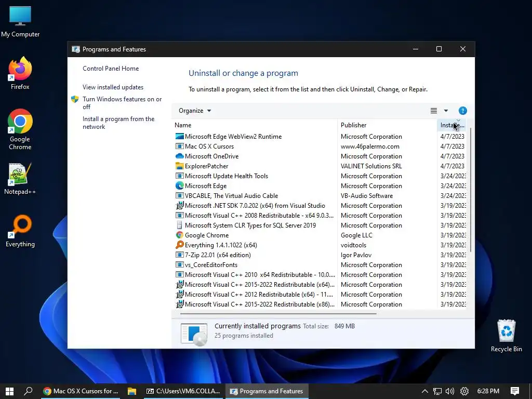Open Google Chrome desktop shortcut
The image size is (532, 399).
coord(20,129)
